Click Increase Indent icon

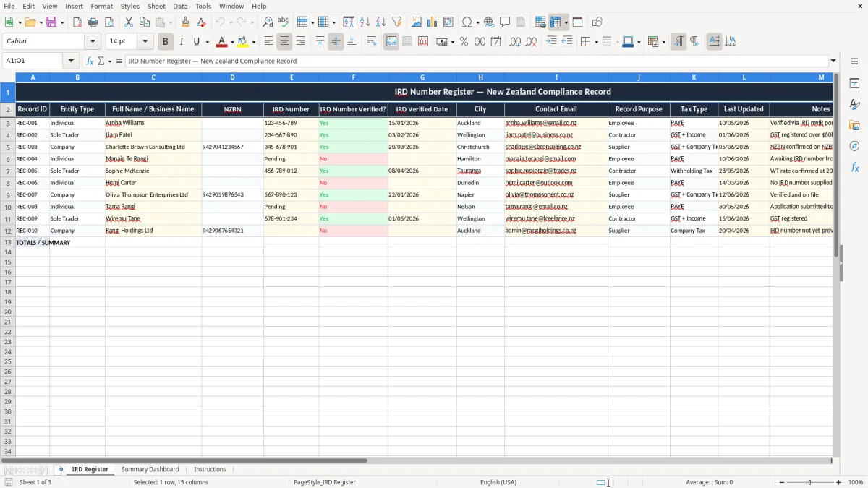551,42
